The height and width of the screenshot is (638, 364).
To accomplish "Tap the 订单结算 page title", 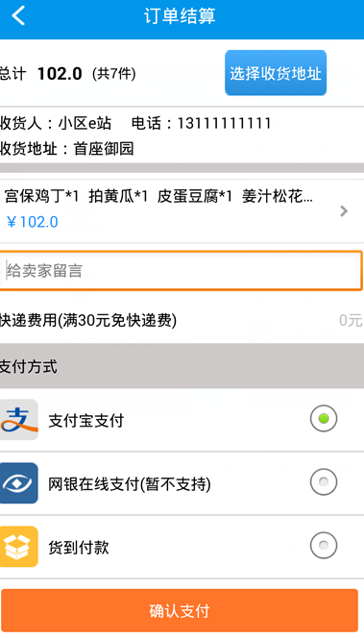I will coord(180,16).
